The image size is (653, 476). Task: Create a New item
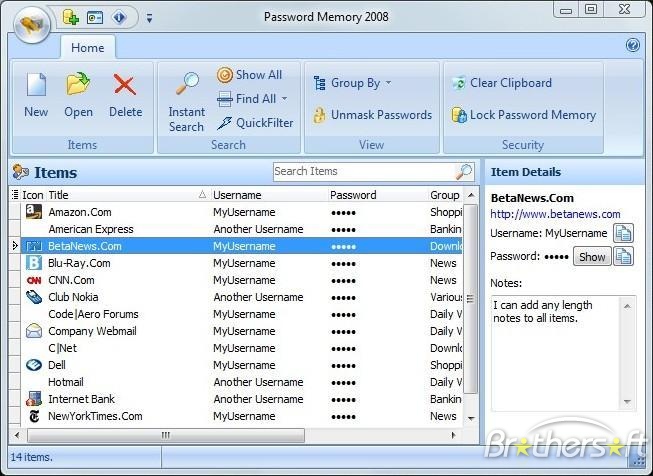coord(36,95)
